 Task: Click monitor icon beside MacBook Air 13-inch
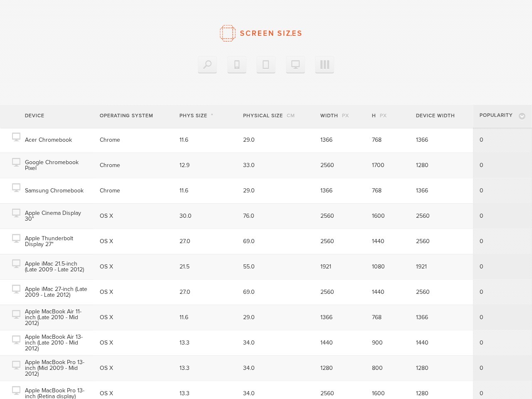[x=16, y=340]
